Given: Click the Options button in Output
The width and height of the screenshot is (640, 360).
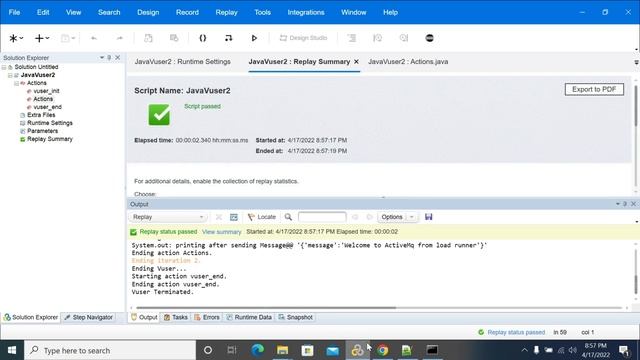Looking at the screenshot, I should point(392,217).
